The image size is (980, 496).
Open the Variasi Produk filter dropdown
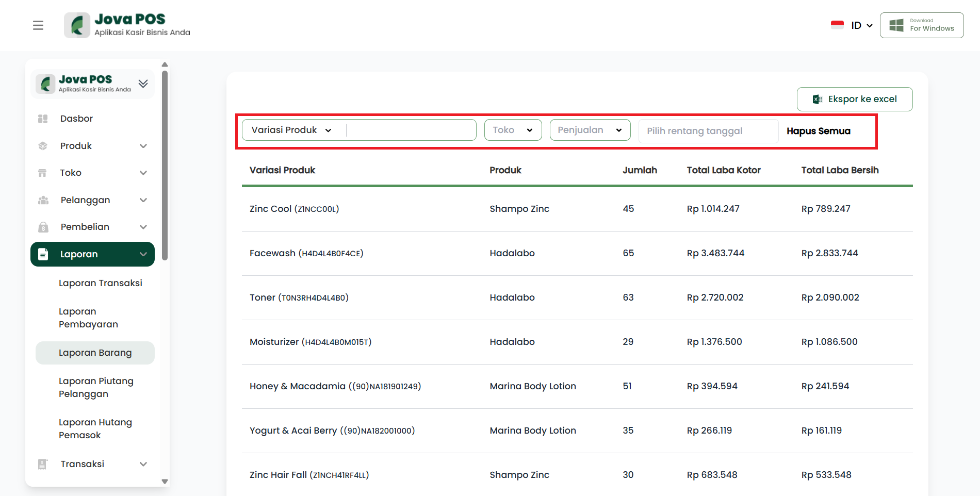[291, 130]
